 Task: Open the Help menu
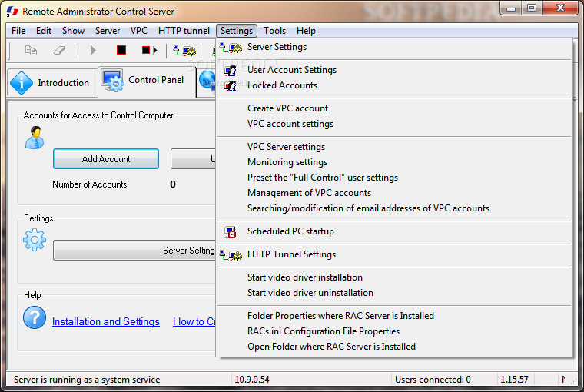[x=306, y=31]
